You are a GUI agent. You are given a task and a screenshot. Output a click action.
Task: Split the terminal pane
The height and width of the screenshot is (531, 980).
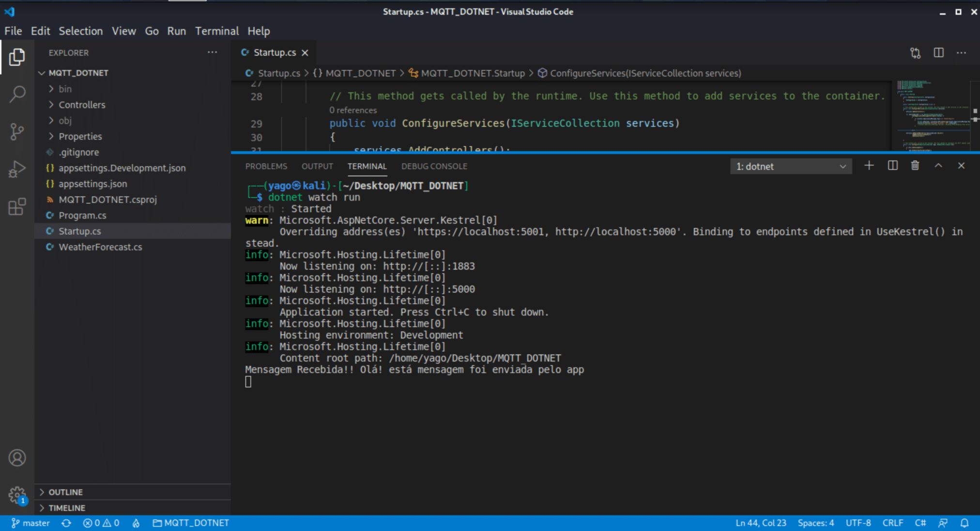coord(892,166)
